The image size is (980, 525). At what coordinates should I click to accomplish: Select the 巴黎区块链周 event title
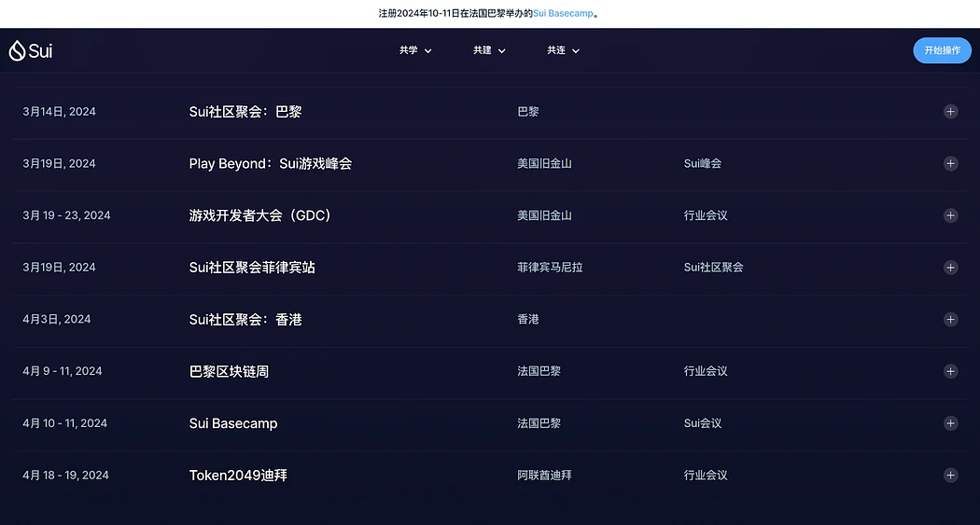pos(229,371)
